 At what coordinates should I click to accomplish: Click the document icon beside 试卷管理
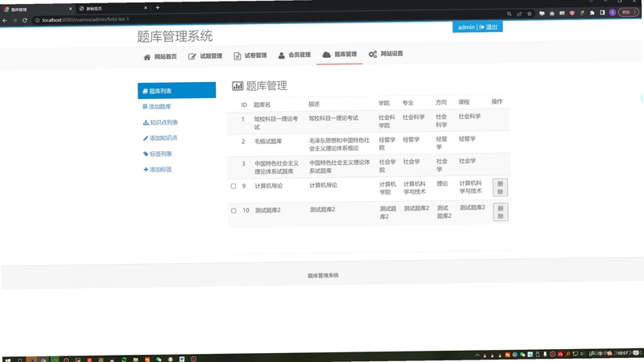(x=237, y=56)
